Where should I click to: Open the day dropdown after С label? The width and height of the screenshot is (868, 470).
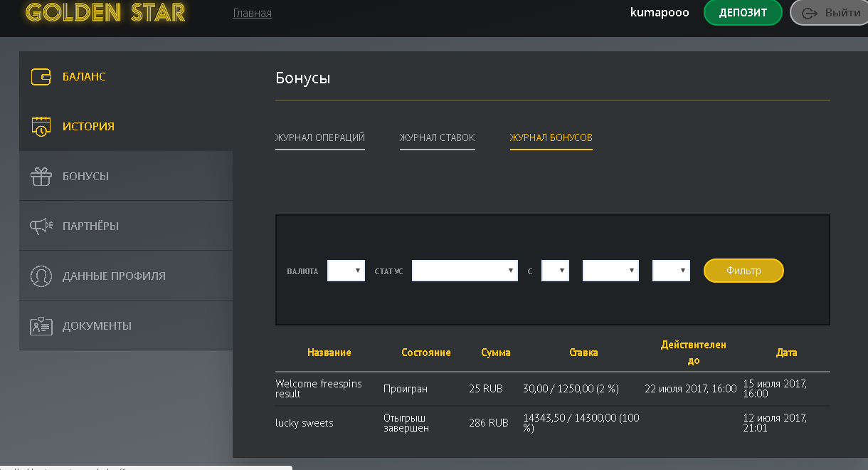(555, 271)
